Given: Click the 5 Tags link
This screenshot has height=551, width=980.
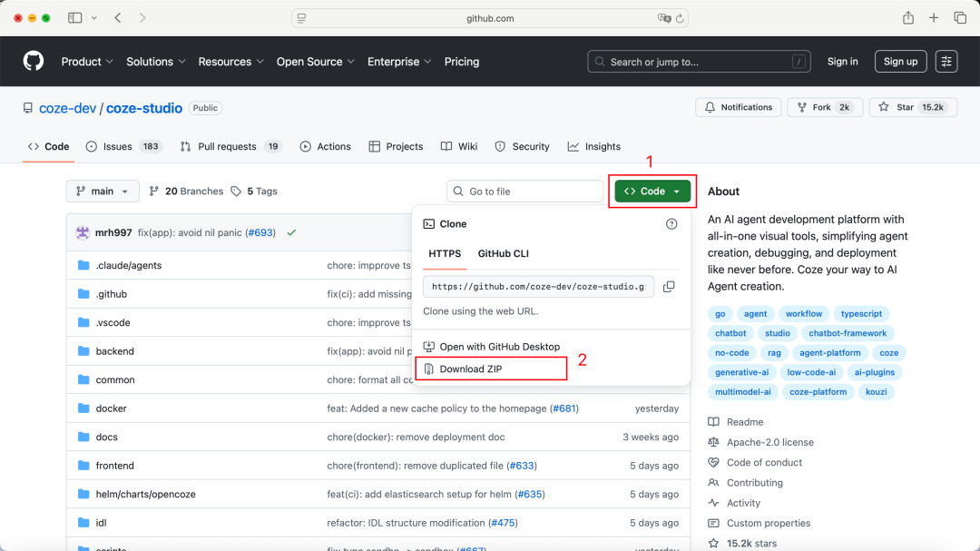Looking at the screenshot, I should 254,192.
